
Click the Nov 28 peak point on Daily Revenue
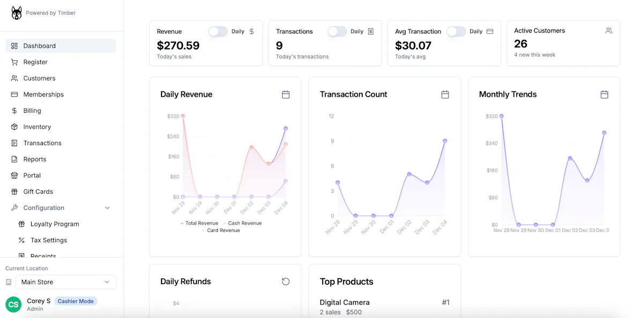click(x=183, y=116)
